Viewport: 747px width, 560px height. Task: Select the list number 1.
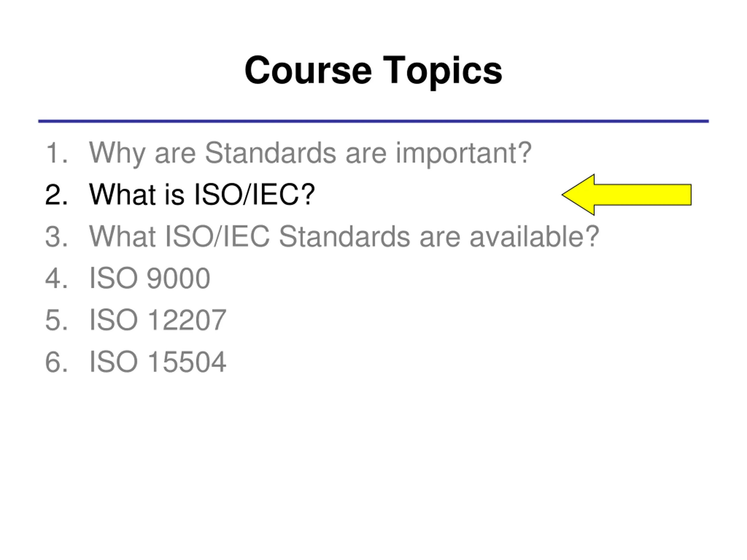(x=56, y=153)
